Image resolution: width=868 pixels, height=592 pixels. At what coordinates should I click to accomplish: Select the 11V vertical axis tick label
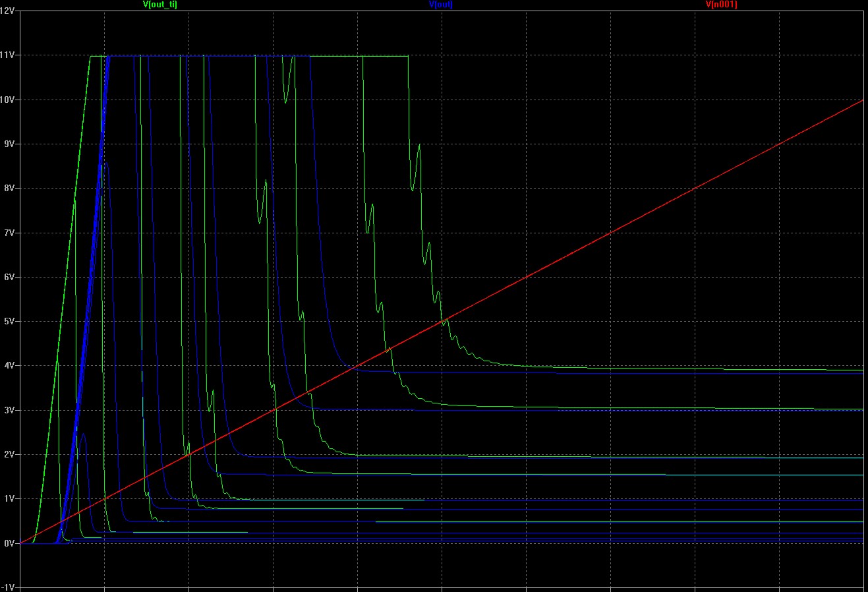[7, 55]
